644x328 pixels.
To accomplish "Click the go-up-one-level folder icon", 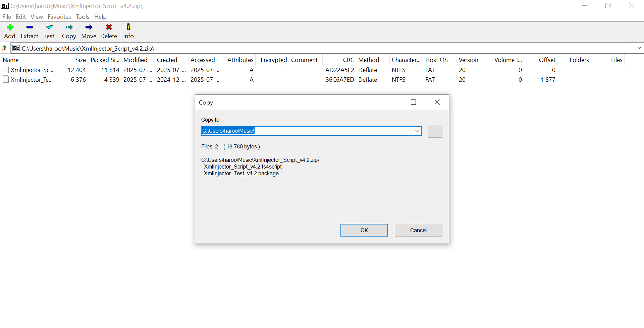I will click(4, 48).
